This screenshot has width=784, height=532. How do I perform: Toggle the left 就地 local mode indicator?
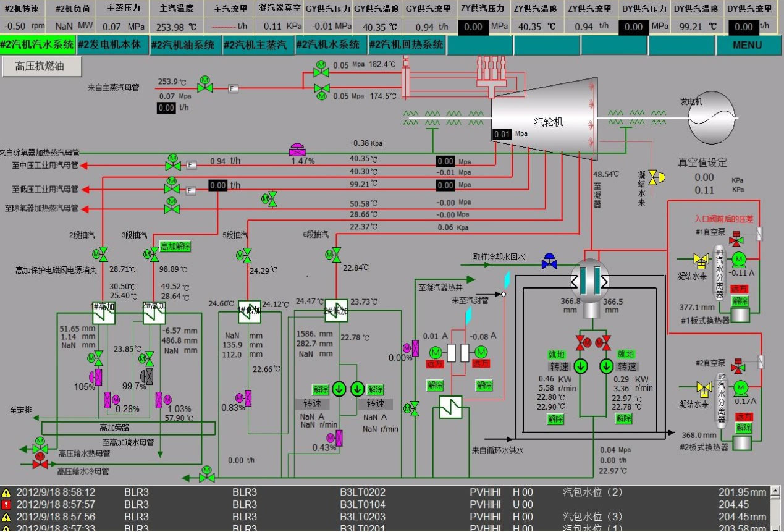pos(557,354)
